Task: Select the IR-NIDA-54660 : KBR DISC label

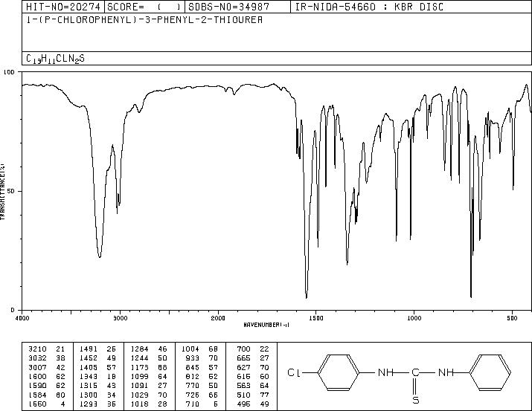Action: (369, 7)
